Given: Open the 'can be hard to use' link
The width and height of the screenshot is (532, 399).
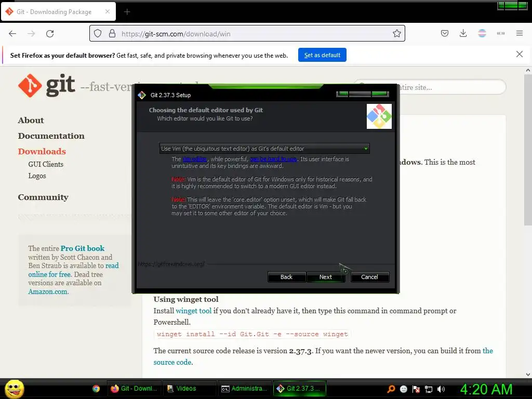Looking at the screenshot, I should tap(273, 159).
